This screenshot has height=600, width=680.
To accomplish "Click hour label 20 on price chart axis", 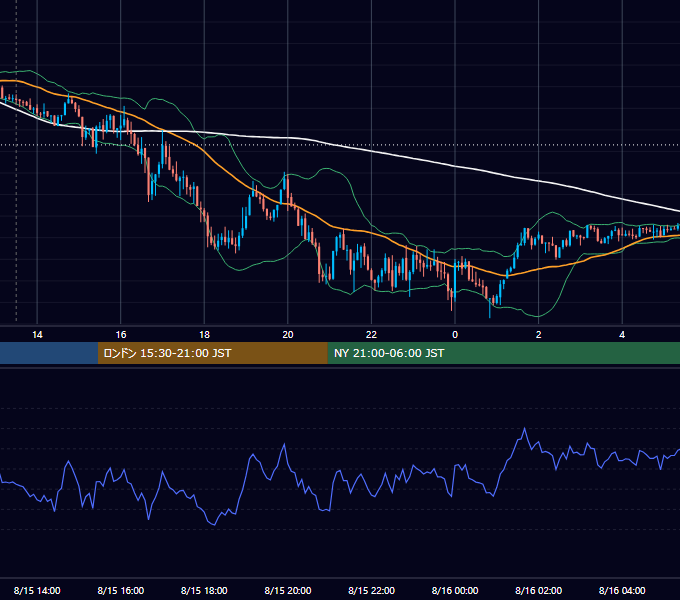I will [288, 335].
